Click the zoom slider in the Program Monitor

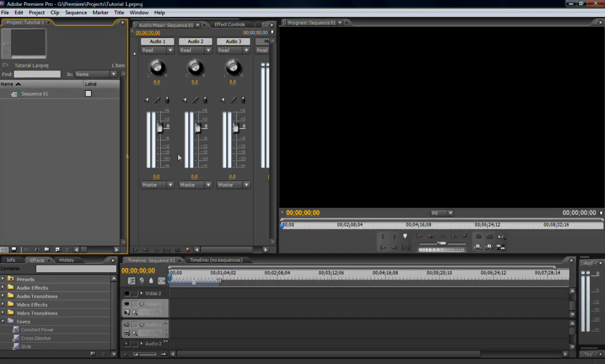pos(442,243)
